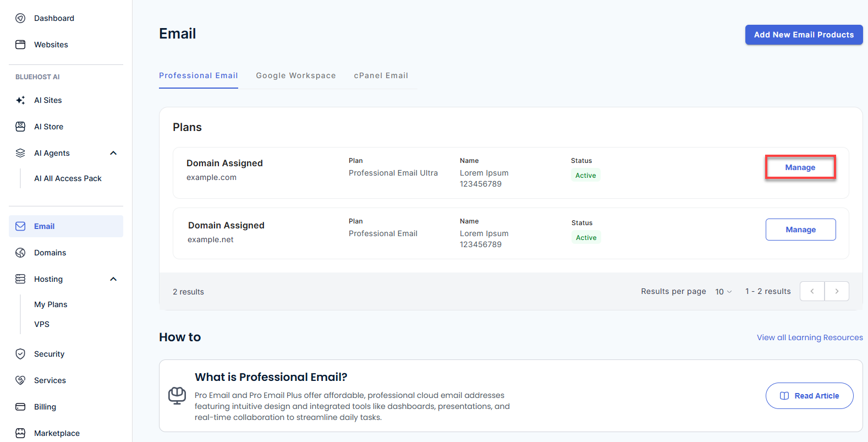Click the Services handshake icon
Viewport: 868px width, 442px height.
[x=20, y=380]
